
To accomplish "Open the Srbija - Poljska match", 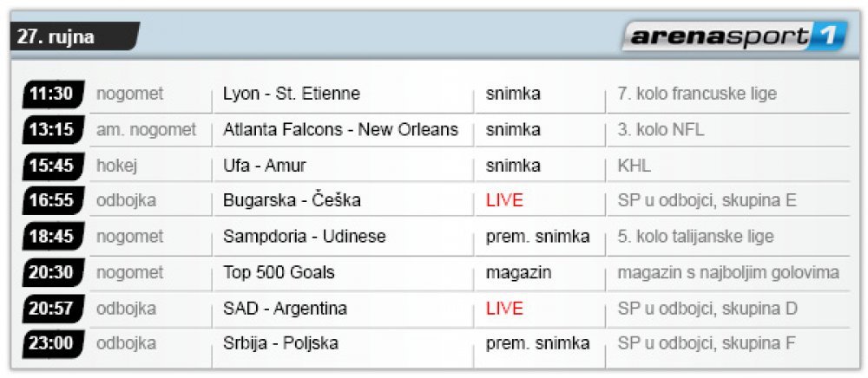I will pyautogui.click(x=280, y=343).
